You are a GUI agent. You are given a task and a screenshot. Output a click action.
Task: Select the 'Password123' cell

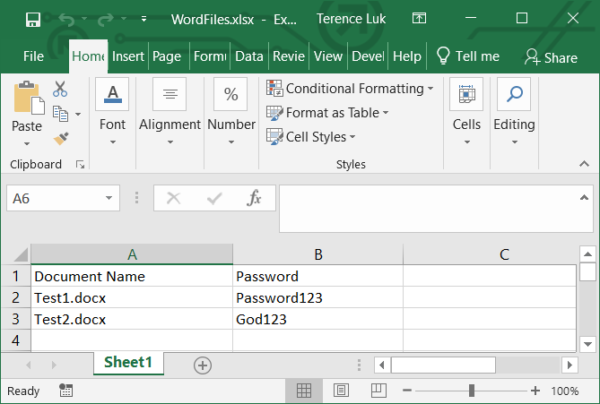[318, 298]
